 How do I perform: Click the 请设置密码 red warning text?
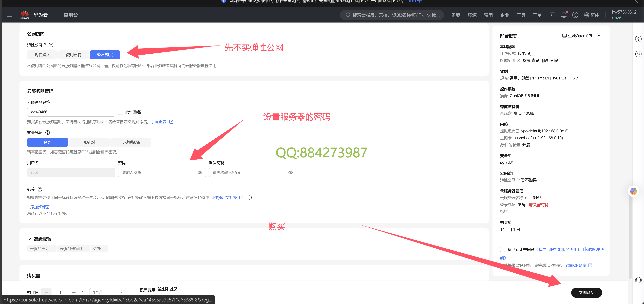(x=538, y=205)
